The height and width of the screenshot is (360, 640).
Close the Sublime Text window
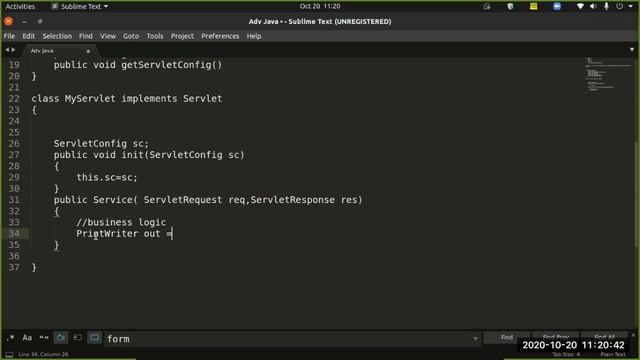pos(9,21)
